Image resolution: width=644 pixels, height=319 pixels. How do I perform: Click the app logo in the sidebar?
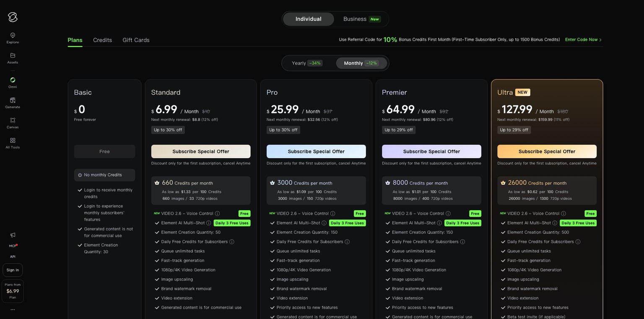pos(13,17)
